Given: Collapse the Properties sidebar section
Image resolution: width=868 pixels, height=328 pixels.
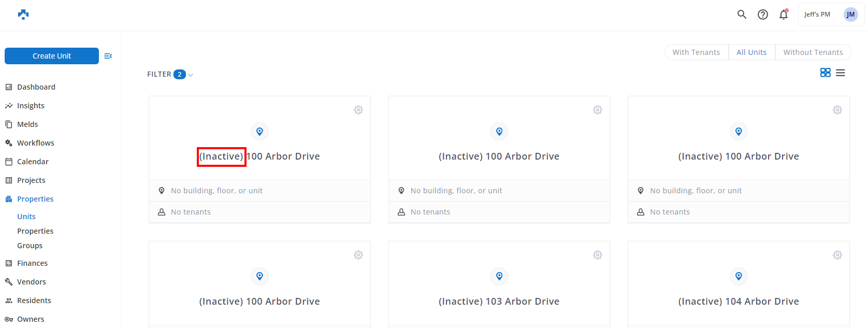Looking at the screenshot, I should tap(35, 199).
